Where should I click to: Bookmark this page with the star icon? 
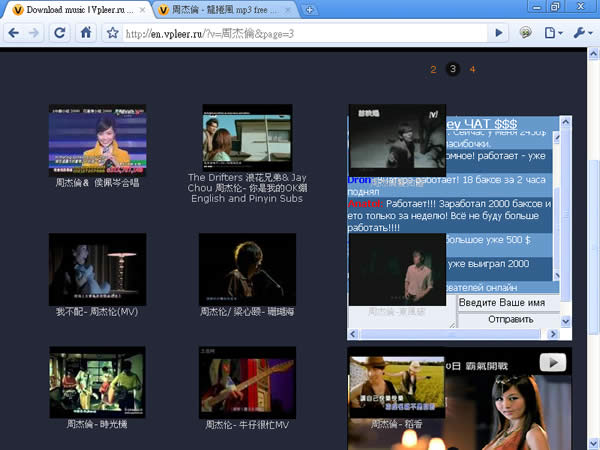[112, 33]
